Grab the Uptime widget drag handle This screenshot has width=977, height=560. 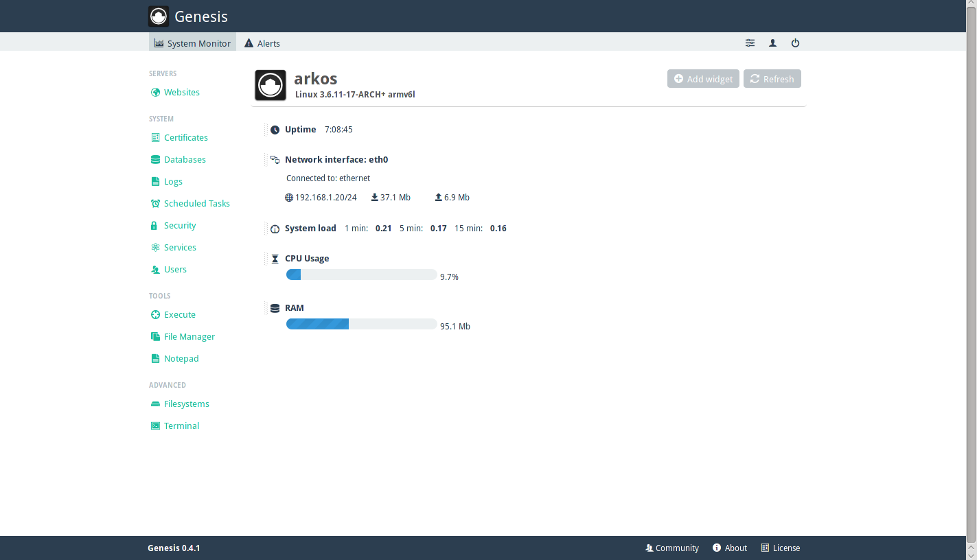pyautogui.click(x=266, y=130)
